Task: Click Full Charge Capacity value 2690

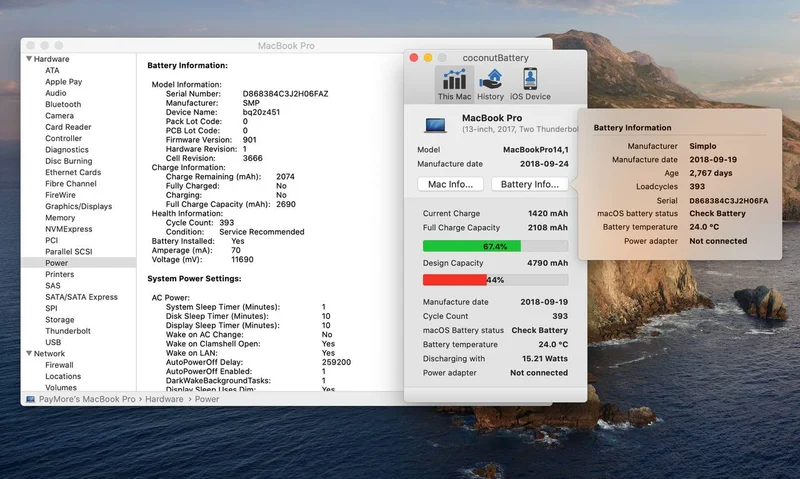Action: tap(286, 204)
